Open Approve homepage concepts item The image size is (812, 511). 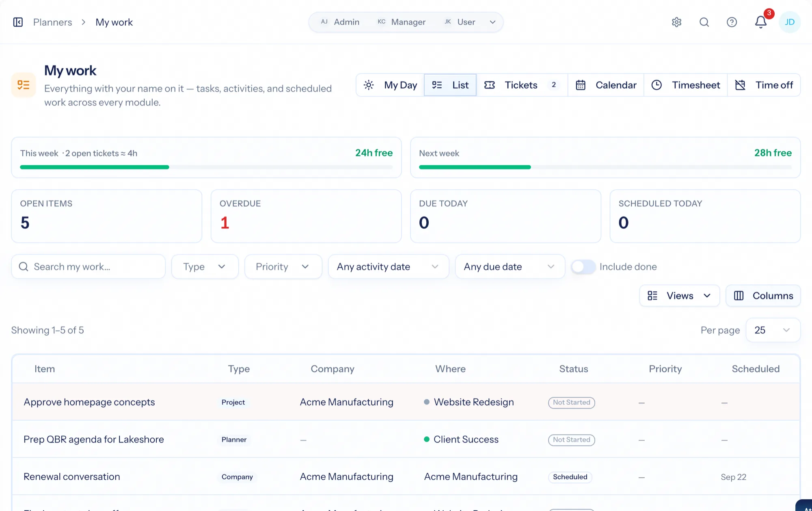(89, 402)
